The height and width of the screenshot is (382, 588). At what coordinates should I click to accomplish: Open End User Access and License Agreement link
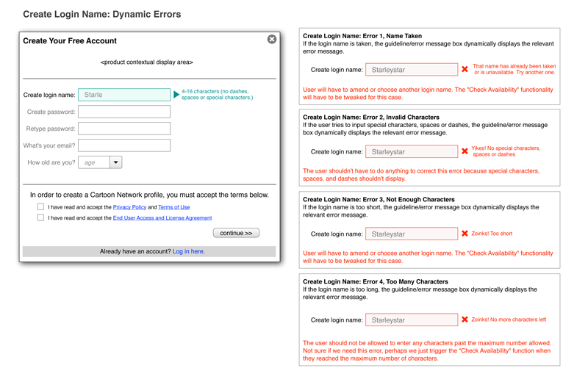pos(162,217)
